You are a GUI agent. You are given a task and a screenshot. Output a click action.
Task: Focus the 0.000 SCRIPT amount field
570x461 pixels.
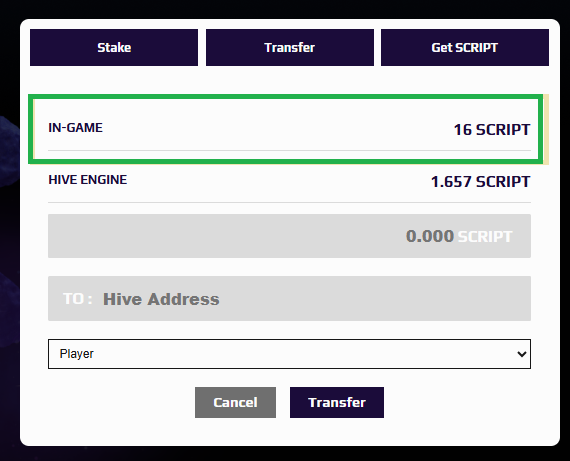click(289, 236)
